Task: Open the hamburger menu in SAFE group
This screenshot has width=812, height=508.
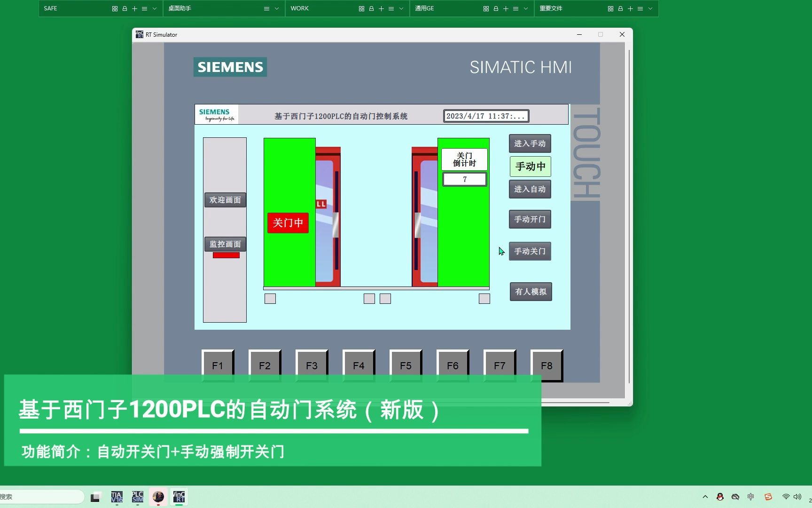Action: pos(144,8)
